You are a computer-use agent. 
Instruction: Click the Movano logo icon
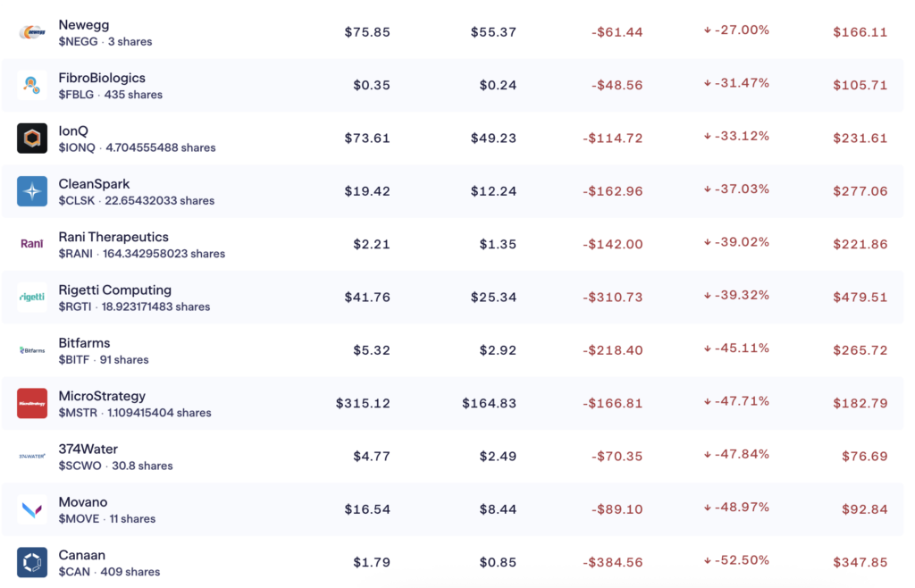coord(32,509)
